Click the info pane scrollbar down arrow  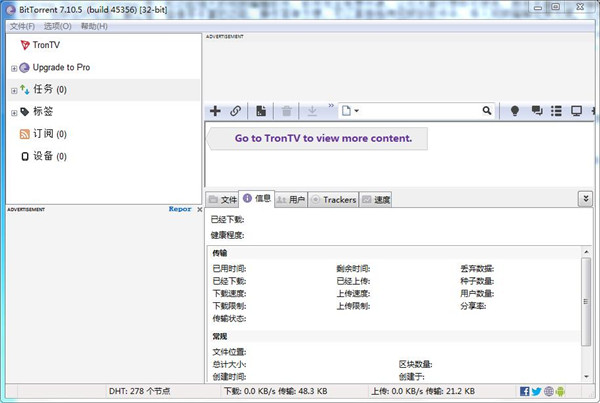click(586, 377)
